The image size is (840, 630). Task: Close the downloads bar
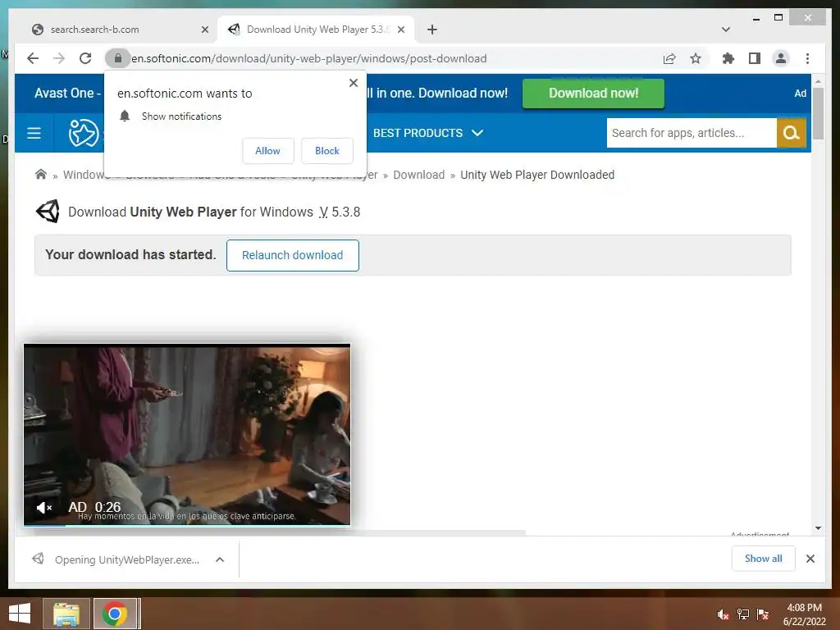(x=810, y=559)
